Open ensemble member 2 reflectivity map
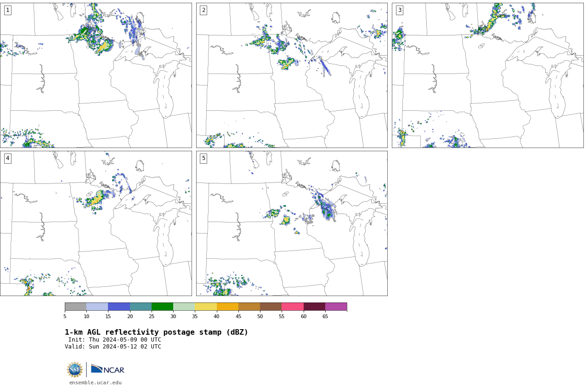The width and height of the screenshot is (588, 388). [x=292, y=75]
